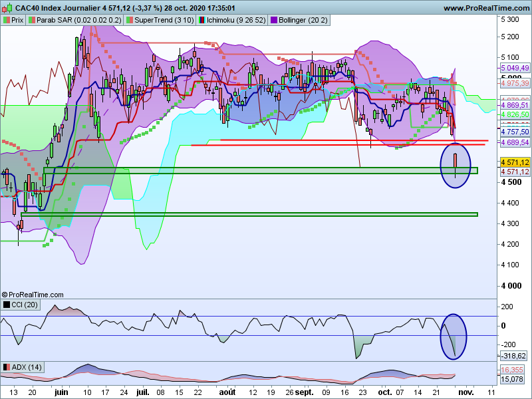The width and height of the screenshot is (532, 399).
Task: Select the 5 049,49 Bollinger price label
Action: pos(515,68)
